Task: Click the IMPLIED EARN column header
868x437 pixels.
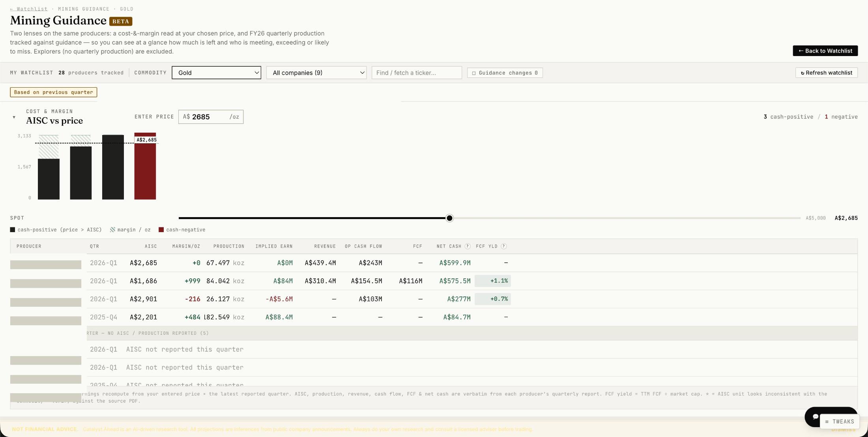Action: coord(274,246)
